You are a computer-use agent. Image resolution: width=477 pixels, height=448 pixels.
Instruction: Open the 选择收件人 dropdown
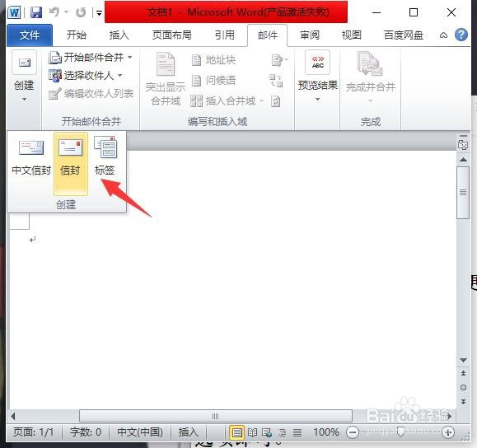[86, 76]
